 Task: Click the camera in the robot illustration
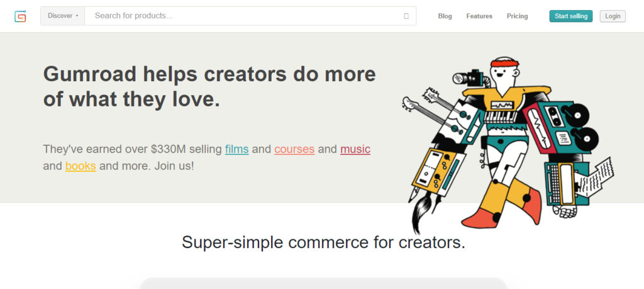469,77
